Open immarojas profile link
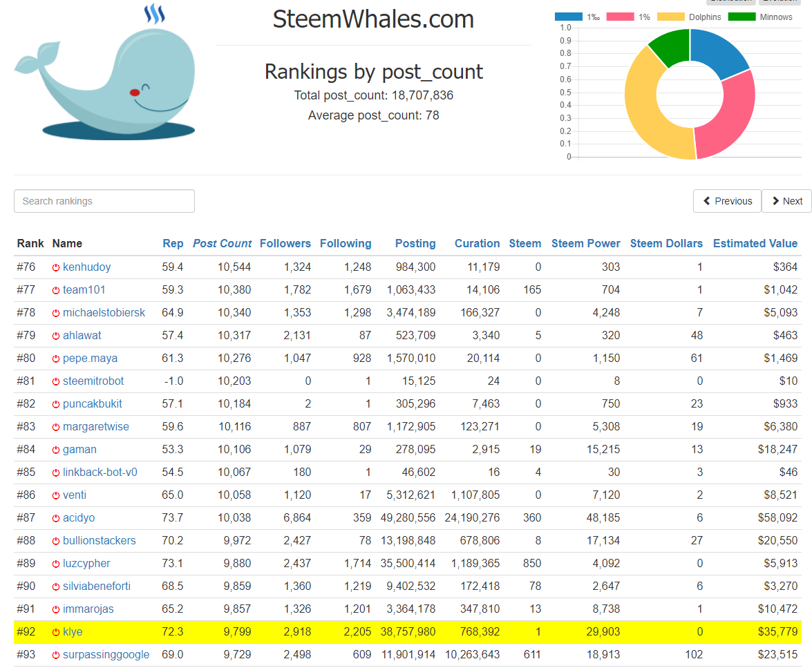Screen dimensions: 812x668 [x=88, y=609]
